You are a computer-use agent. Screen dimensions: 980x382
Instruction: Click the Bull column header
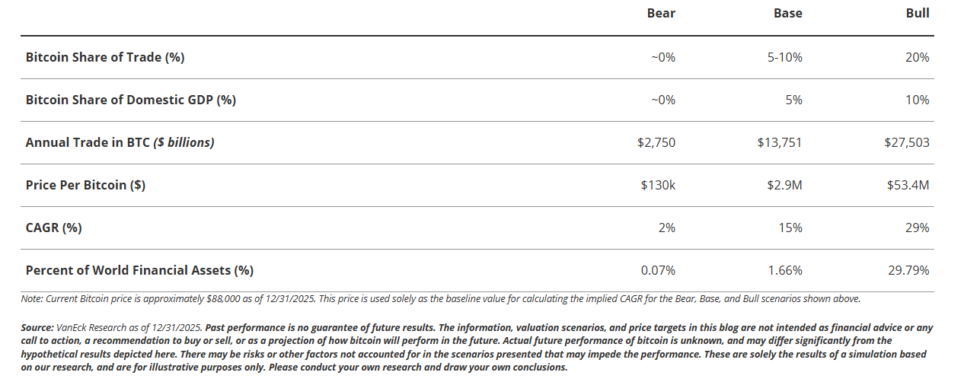coord(918,13)
